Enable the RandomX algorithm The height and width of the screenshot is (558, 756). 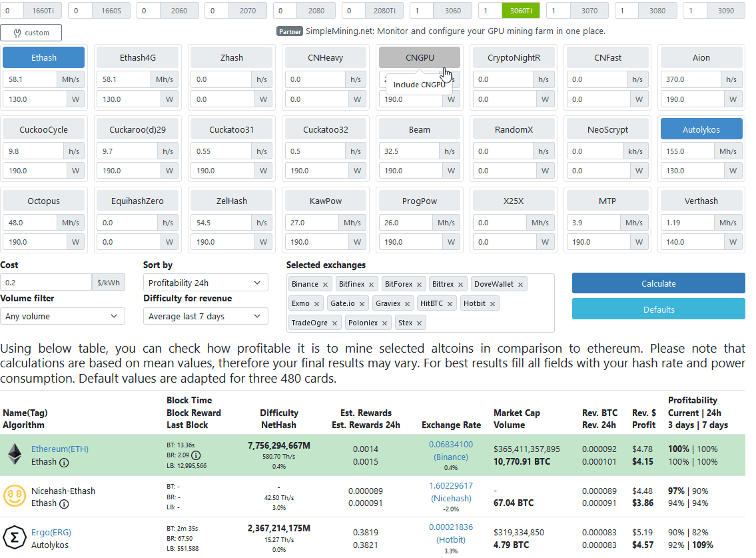pos(514,129)
